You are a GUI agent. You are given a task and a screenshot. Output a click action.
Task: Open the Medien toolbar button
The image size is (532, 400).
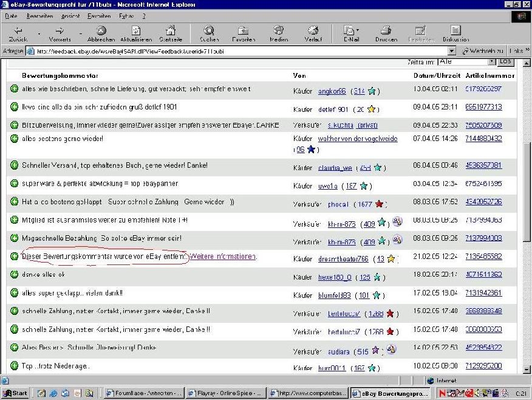click(279, 34)
